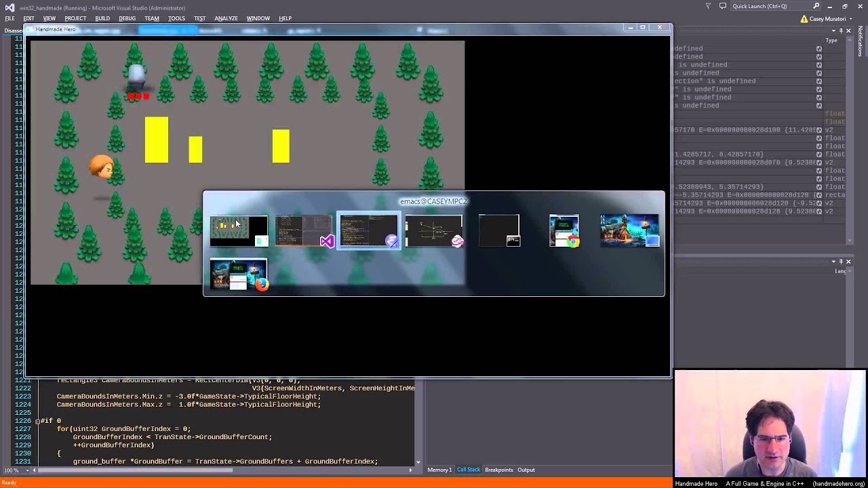Switch to the Memory 1 tab
This screenshot has height=488, width=868.
click(439, 470)
